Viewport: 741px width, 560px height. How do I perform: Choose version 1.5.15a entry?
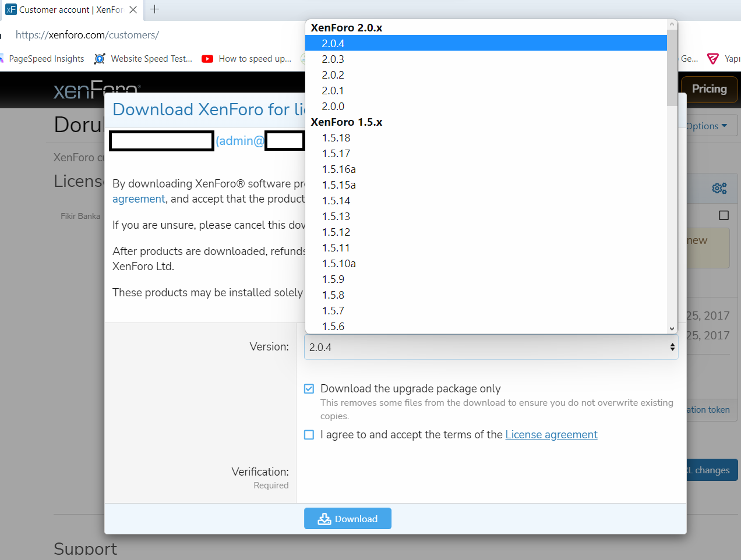click(x=486, y=185)
